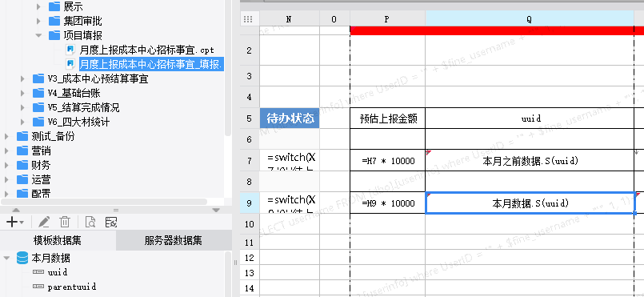Click the V4_基础台账 folder icon

[38, 93]
